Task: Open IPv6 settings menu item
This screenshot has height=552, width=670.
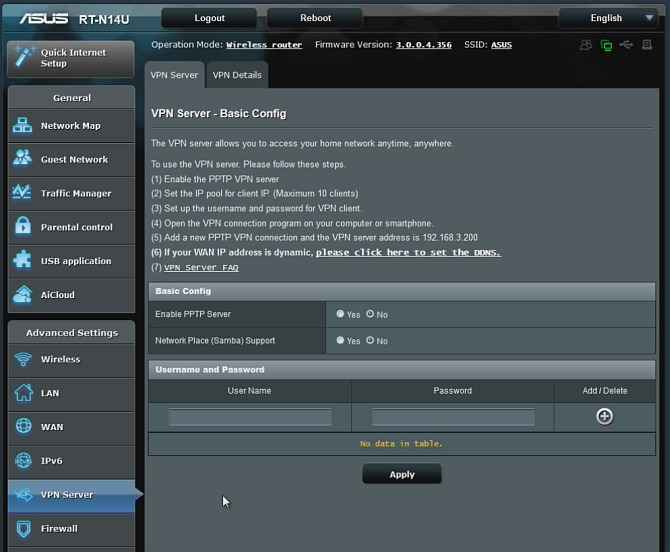Action: point(71,461)
